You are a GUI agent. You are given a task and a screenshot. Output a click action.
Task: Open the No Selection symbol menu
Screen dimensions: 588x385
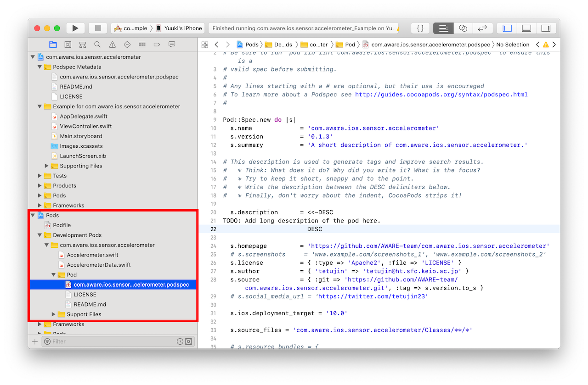pyautogui.click(x=513, y=45)
